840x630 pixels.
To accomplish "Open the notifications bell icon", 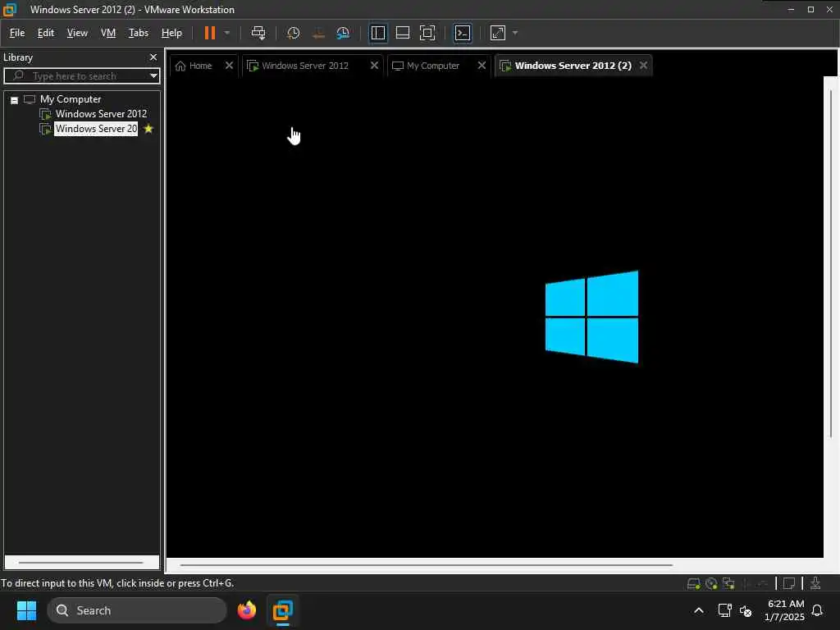I will 817,610.
